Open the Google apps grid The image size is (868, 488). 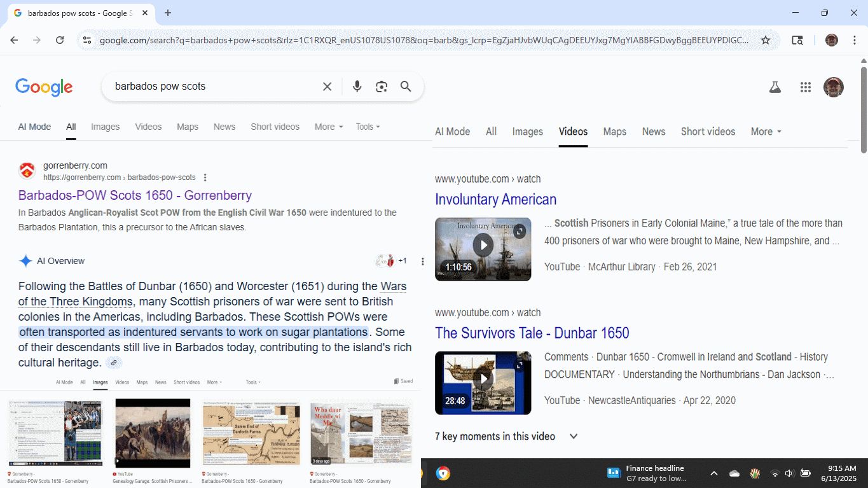click(x=806, y=87)
